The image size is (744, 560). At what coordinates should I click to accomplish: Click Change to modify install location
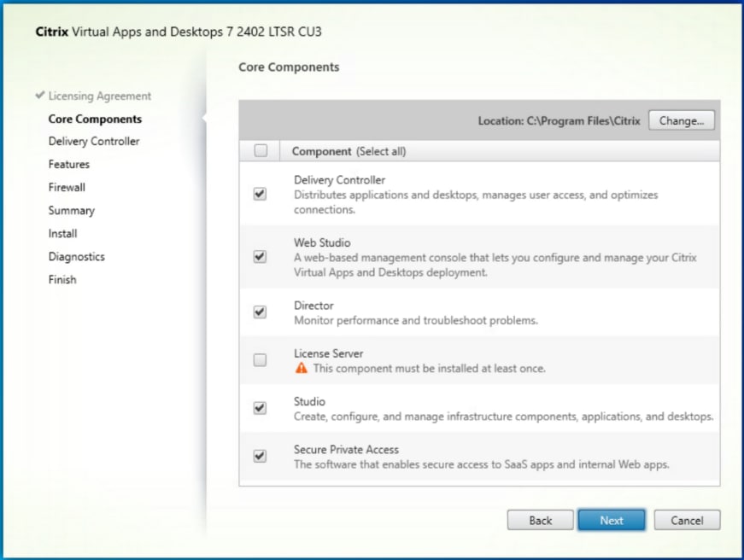pyautogui.click(x=682, y=120)
